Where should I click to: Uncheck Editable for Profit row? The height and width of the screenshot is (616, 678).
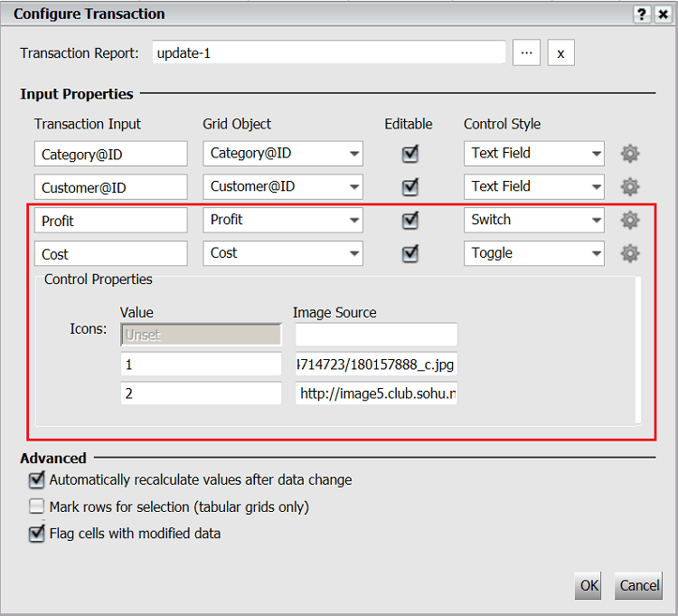click(410, 220)
